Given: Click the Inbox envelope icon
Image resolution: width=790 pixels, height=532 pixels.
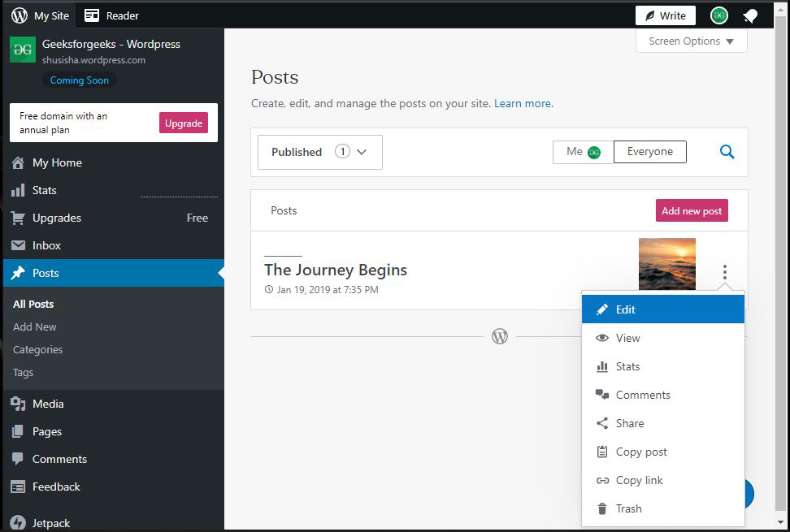Looking at the screenshot, I should [18, 245].
